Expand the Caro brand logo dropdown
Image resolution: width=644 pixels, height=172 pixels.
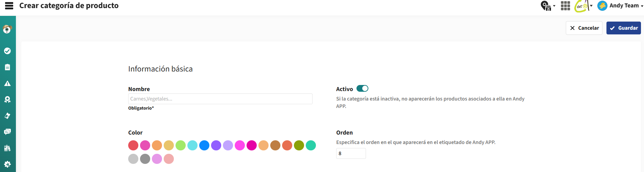click(583, 6)
